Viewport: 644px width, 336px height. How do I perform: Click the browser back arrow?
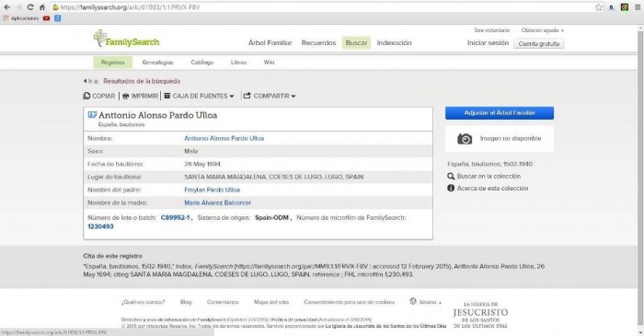point(7,7)
